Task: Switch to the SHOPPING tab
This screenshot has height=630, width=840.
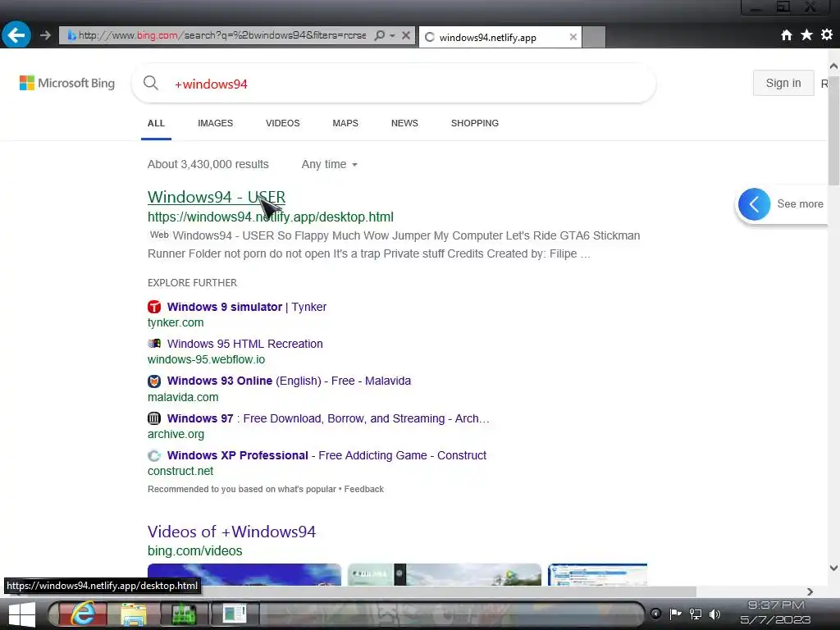Action: coord(475,123)
